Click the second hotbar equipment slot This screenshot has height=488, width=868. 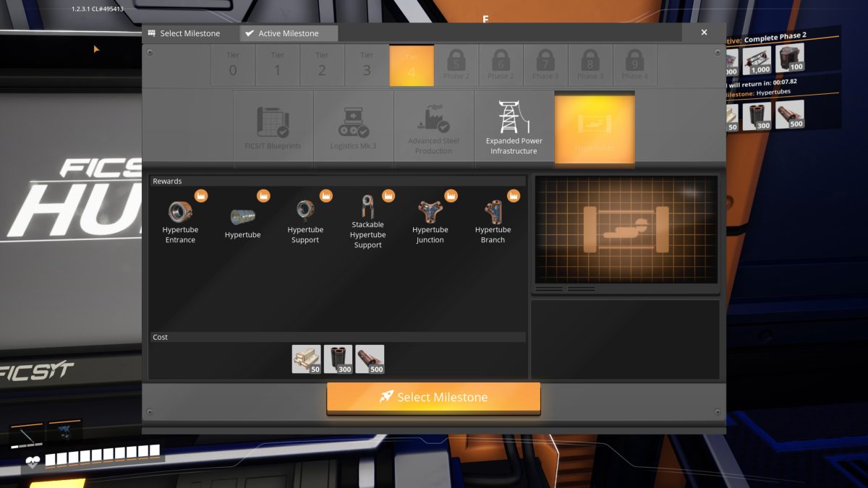[x=64, y=432]
